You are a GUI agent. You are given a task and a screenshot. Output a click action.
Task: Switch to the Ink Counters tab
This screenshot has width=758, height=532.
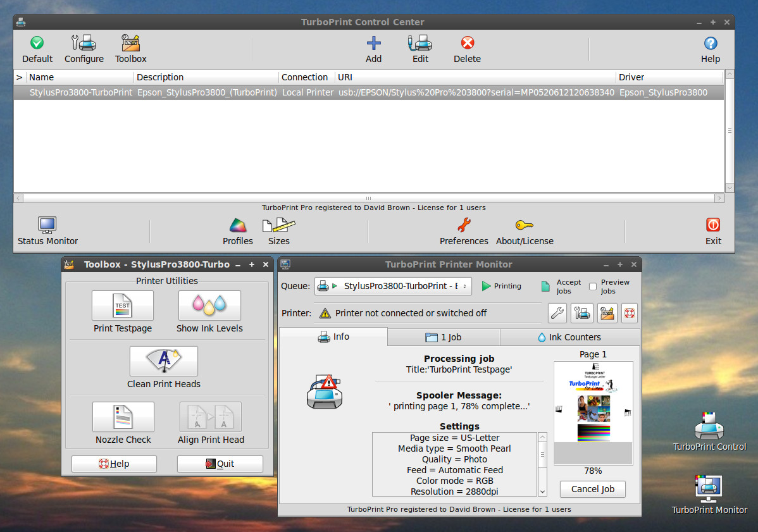(x=569, y=337)
